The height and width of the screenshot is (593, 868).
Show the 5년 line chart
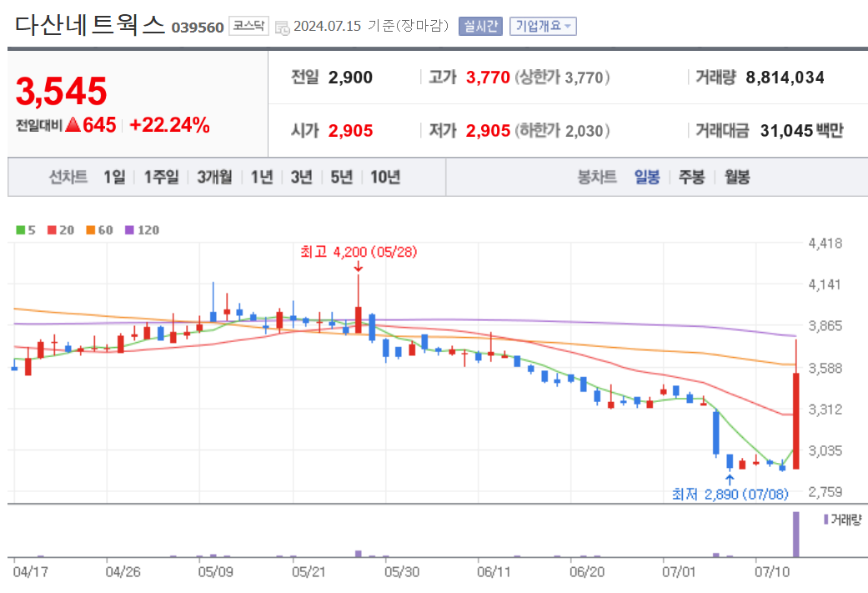coord(342,177)
